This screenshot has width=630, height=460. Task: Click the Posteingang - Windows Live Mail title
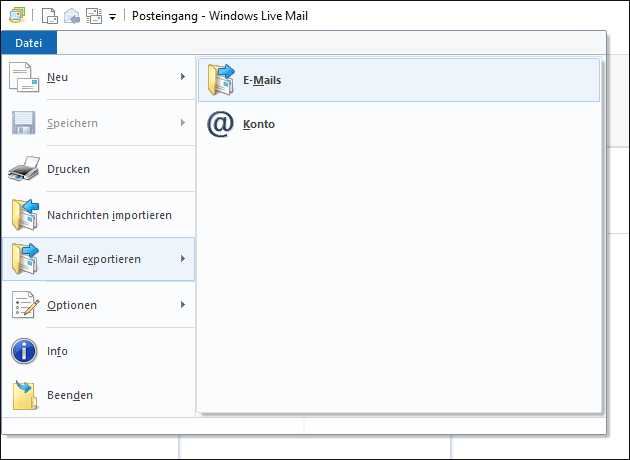pos(220,16)
